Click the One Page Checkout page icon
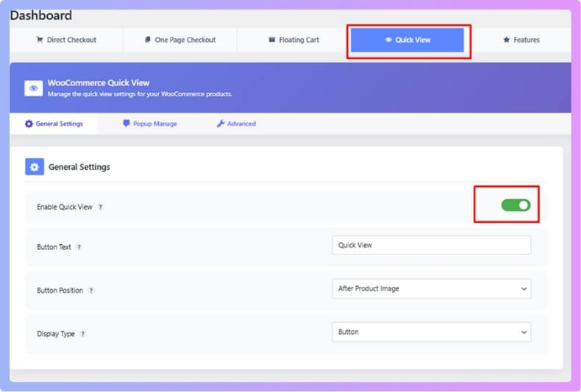Viewport: 581px width, 392px height. 148,40
